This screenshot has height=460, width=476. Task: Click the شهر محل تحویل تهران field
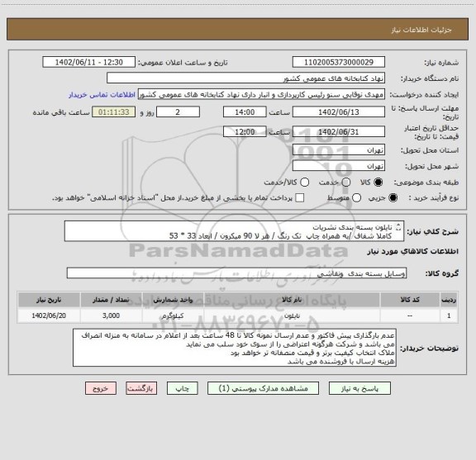click(339, 166)
